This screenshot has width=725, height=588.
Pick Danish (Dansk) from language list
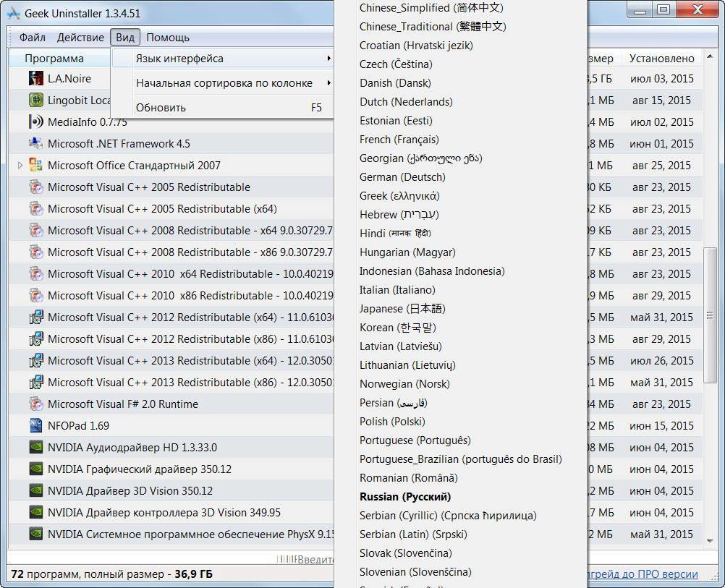395,83
